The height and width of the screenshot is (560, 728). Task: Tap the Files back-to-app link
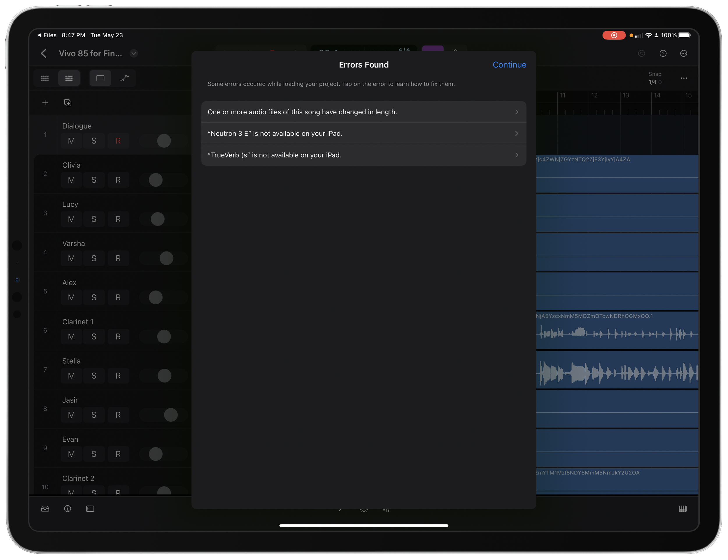pyautogui.click(x=47, y=35)
